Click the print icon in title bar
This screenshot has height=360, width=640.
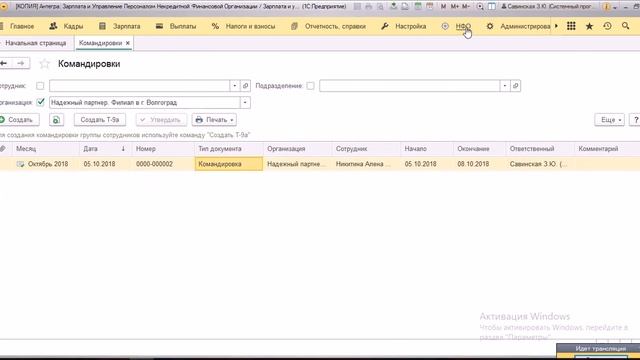tap(369, 7)
